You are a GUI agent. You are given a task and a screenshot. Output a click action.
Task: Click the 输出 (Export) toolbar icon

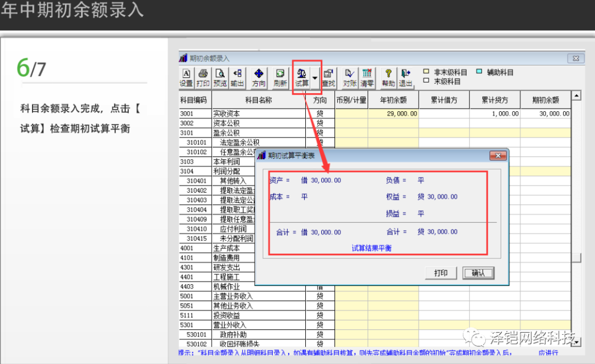click(x=237, y=78)
